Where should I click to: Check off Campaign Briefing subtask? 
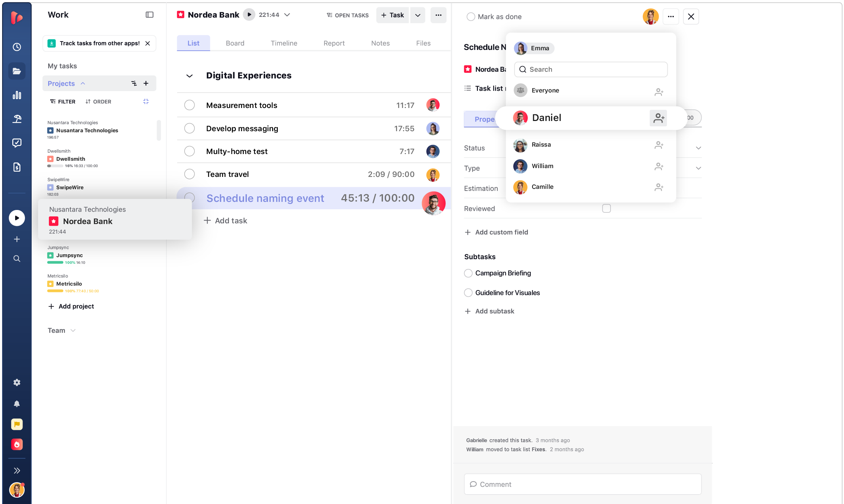468,273
